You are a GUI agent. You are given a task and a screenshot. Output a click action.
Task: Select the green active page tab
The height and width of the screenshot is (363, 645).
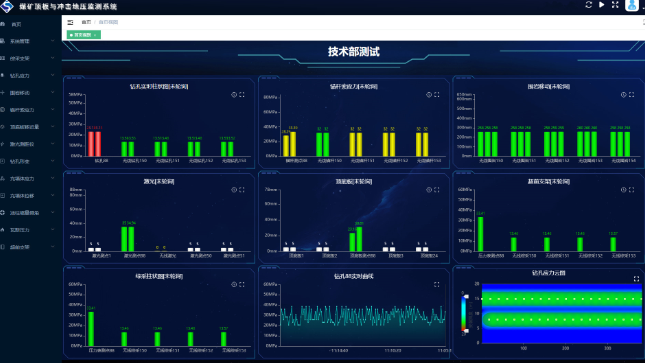pyautogui.click(x=81, y=35)
